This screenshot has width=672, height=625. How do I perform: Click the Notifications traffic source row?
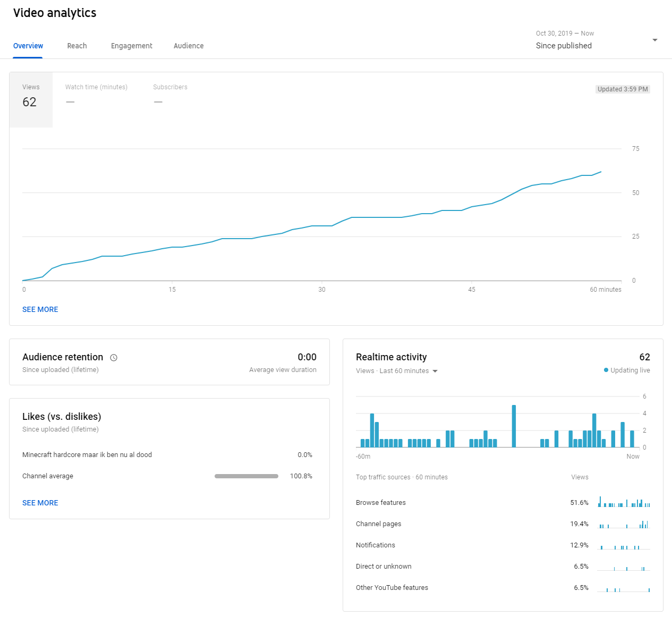tap(376, 545)
